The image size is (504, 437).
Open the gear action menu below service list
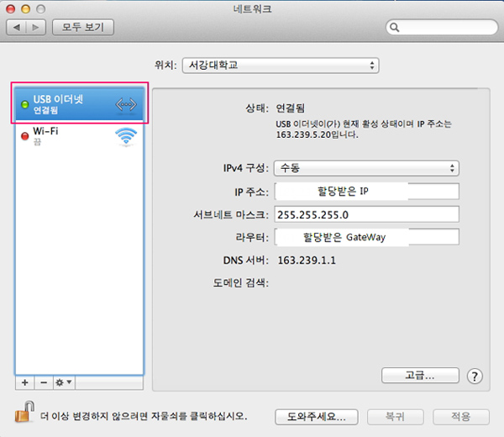[63, 382]
